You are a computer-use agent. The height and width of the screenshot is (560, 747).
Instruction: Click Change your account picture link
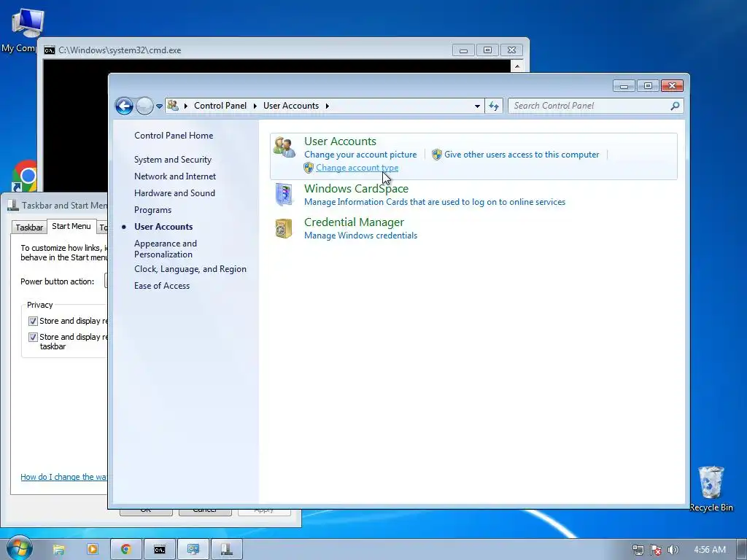[x=360, y=155]
